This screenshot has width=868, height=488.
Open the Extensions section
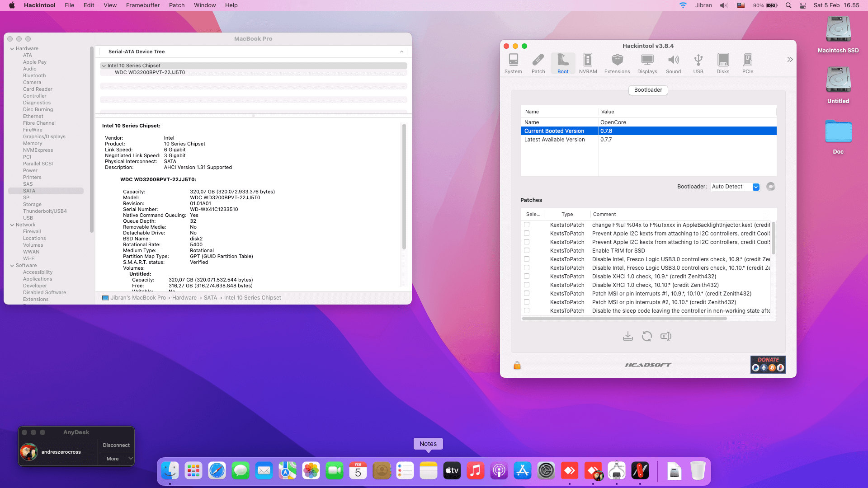point(617,64)
